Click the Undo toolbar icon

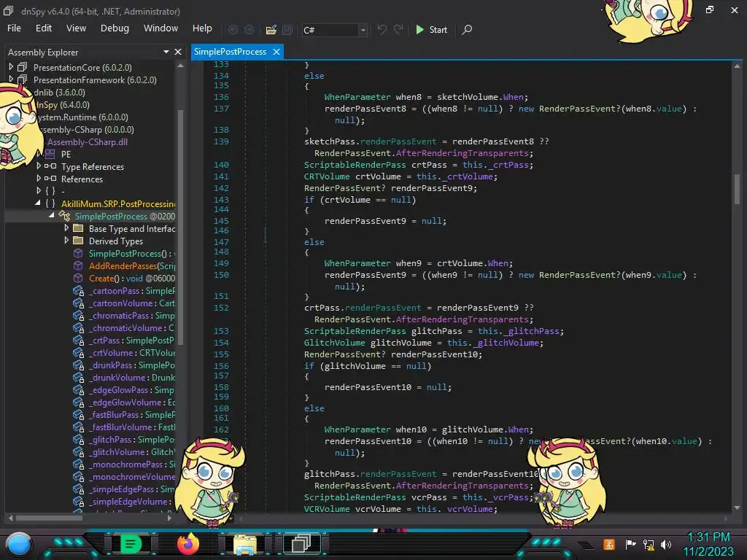pyautogui.click(x=382, y=29)
